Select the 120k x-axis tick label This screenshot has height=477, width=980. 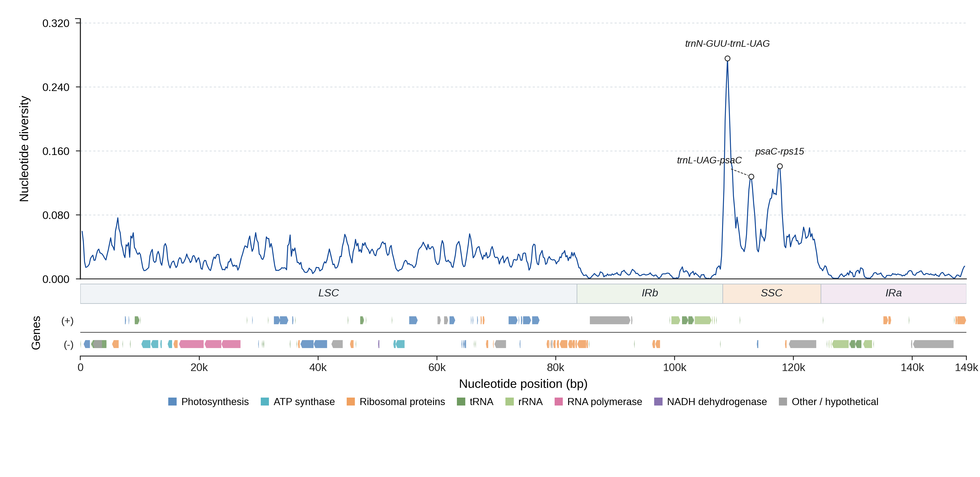[793, 367]
